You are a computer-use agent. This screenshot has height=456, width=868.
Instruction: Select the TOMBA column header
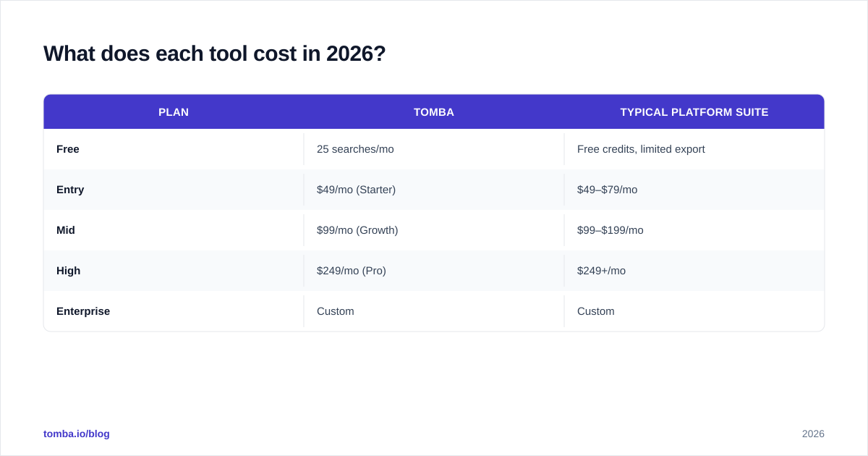pos(434,112)
